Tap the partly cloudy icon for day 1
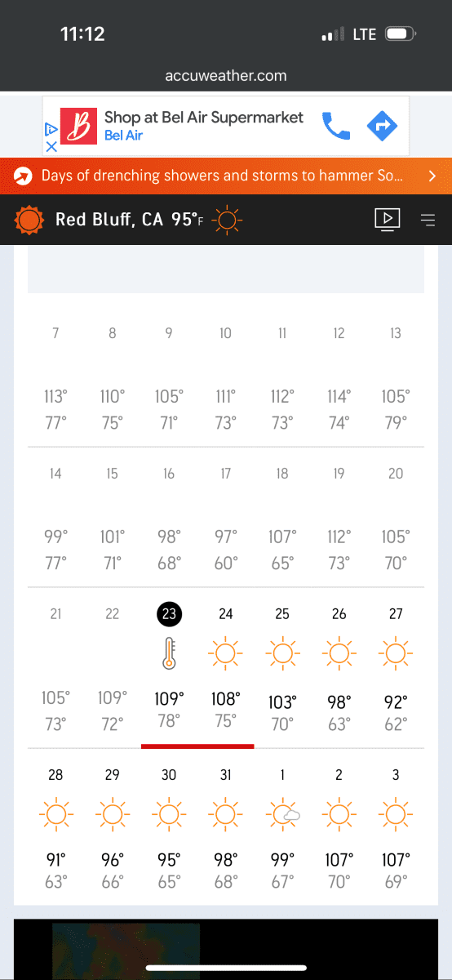 point(282,813)
